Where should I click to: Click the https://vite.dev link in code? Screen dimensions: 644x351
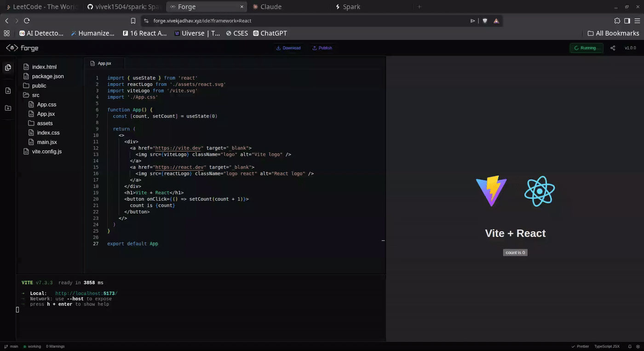[x=178, y=148]
